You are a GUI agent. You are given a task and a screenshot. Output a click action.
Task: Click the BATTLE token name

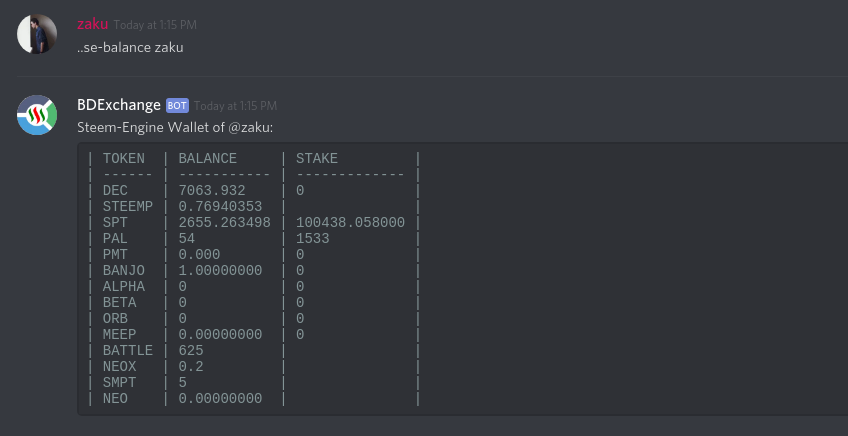128,351
